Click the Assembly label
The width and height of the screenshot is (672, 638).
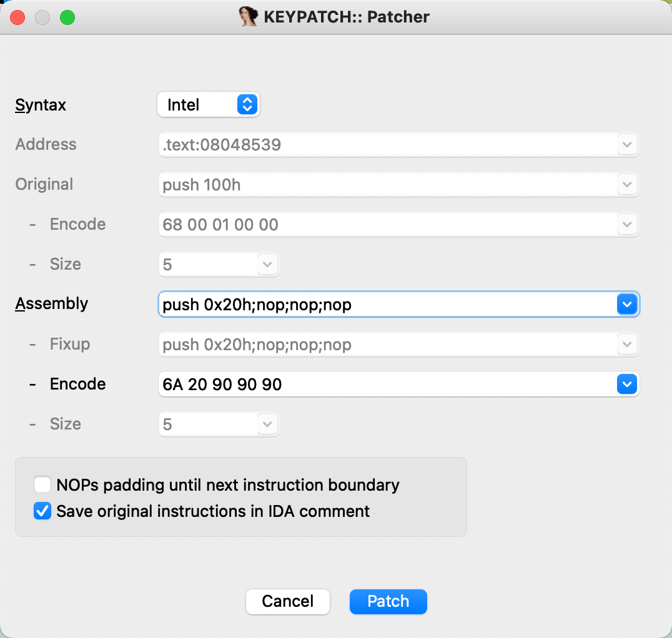click(x=51, y=304)
